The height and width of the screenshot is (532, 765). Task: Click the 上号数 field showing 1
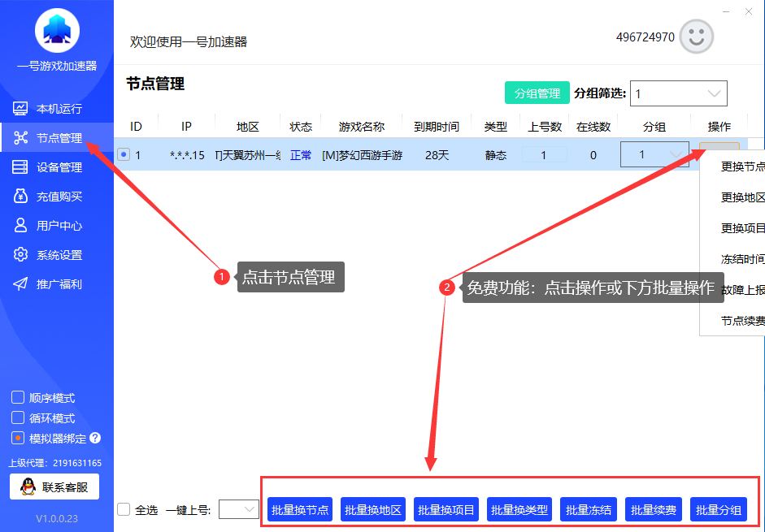pyautogui.click(x=544, y=154)
